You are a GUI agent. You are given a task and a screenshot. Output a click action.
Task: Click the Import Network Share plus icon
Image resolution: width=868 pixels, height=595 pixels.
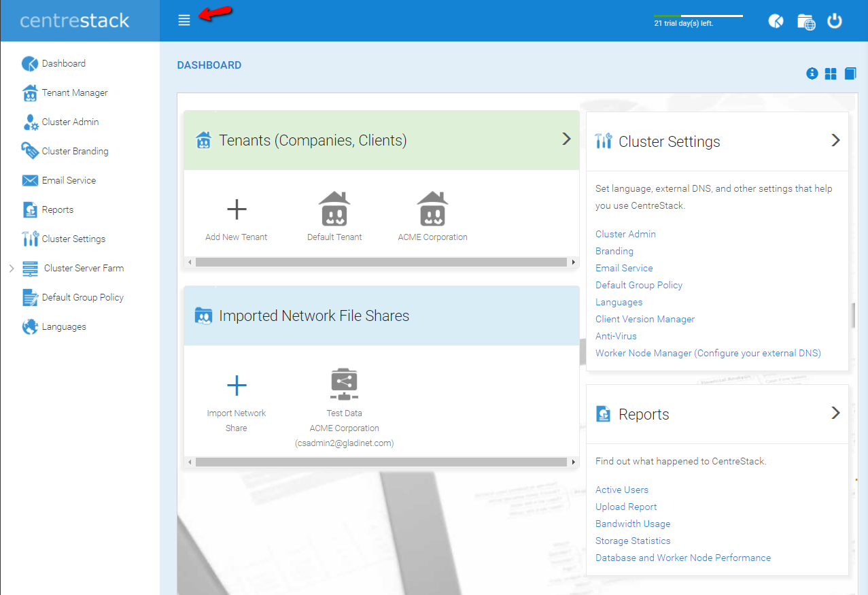pos(237,386)
